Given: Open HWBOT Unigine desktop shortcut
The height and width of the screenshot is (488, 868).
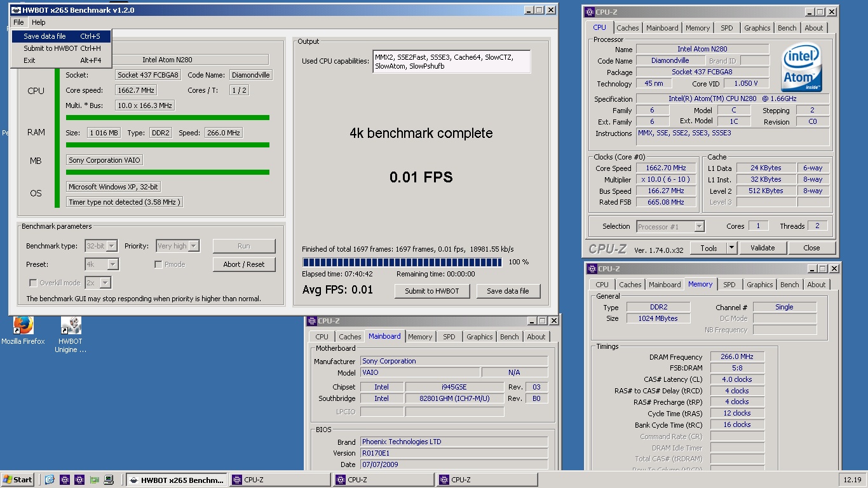Looking at the screenshot, I should (70, 334).
